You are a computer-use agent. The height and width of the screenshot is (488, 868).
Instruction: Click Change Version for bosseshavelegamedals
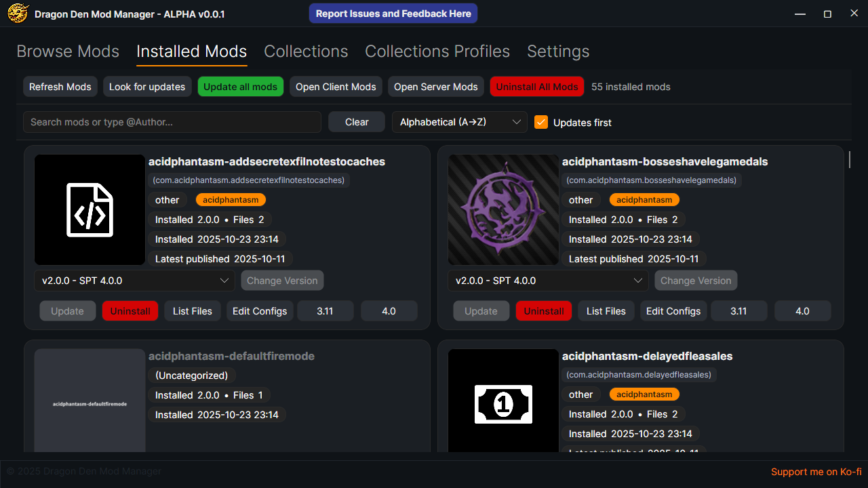[696, 281]
